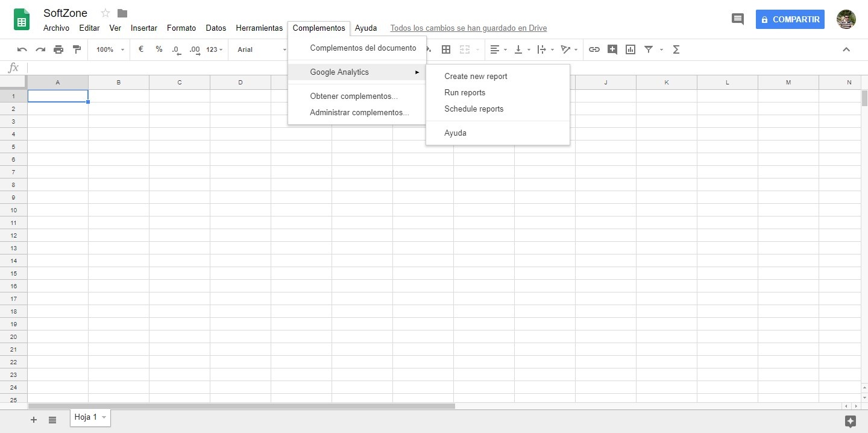
Task: Open the borders grid icon
Action: click(x=446, y=49)
